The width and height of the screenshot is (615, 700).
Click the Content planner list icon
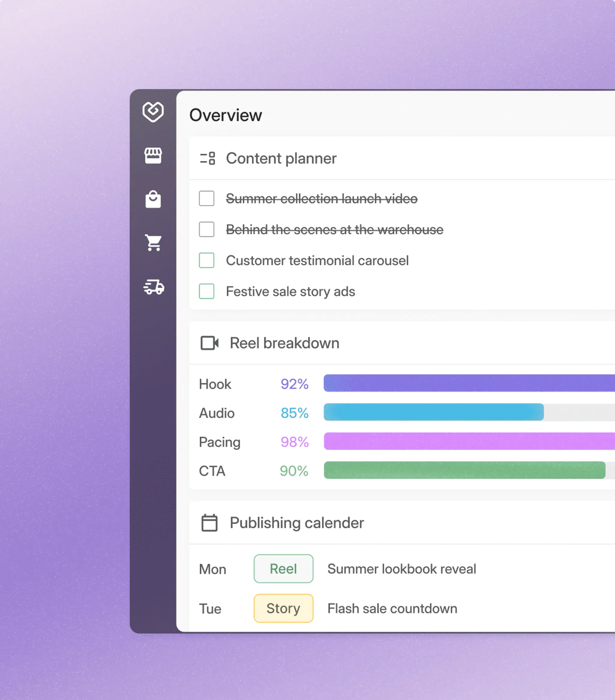(x=208, y=158)
